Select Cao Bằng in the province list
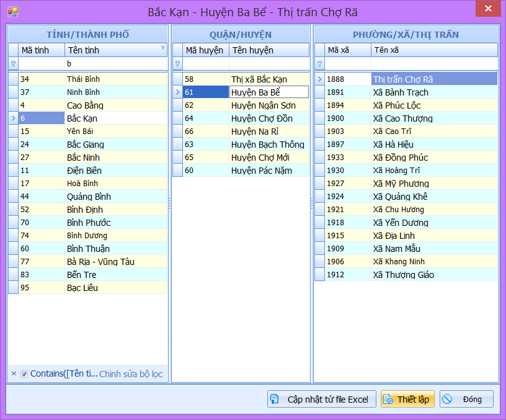 point(85,105)
